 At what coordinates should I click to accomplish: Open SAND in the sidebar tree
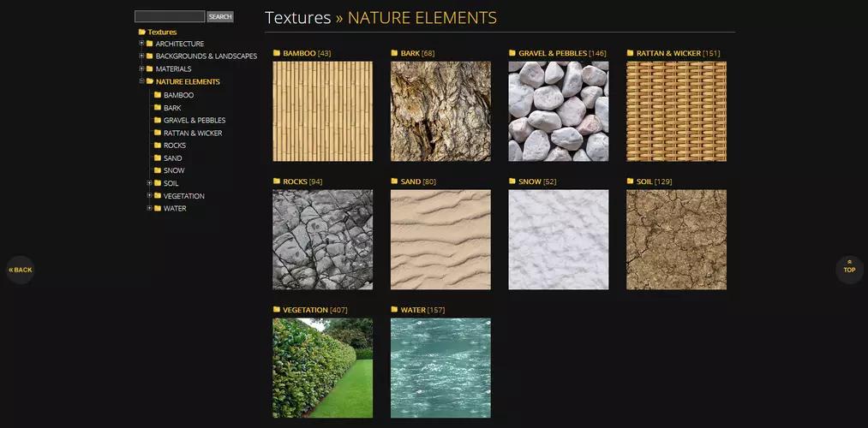[173, 158]
